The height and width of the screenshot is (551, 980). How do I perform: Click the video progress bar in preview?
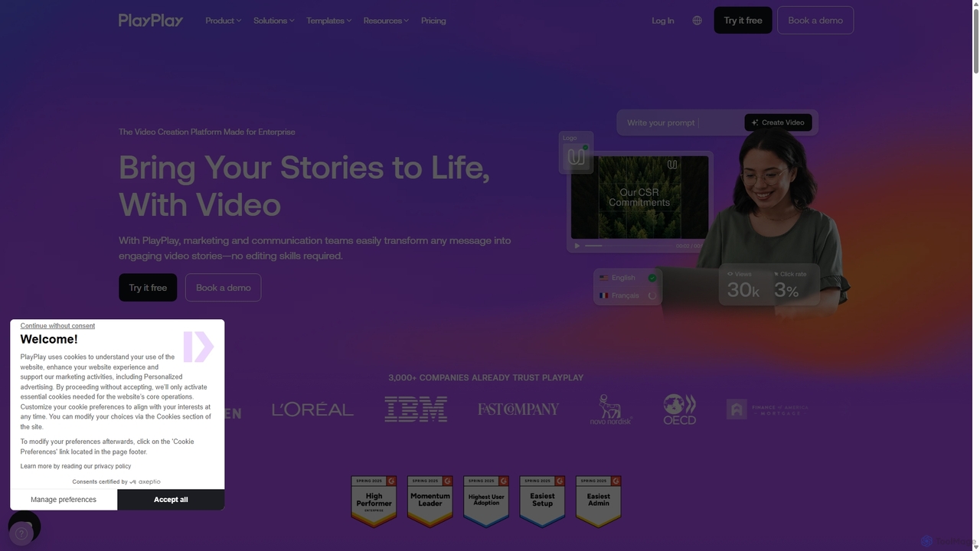pos(629,246)
